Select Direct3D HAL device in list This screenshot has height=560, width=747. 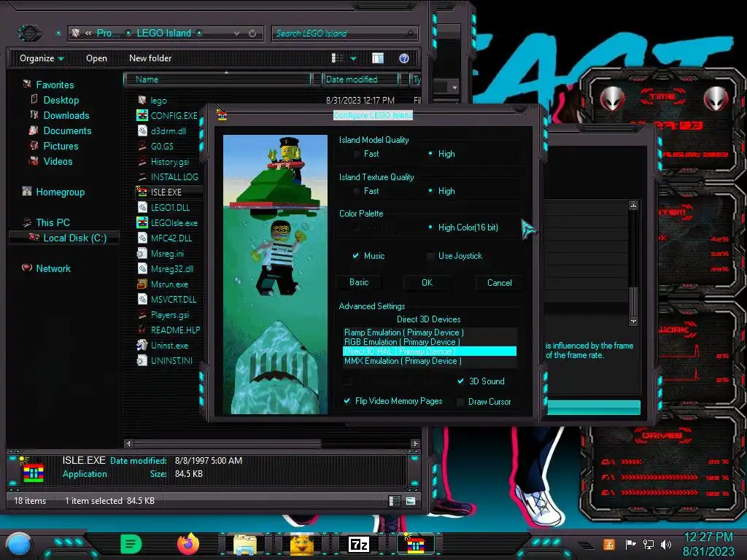pyautogui.click(x=430, y=351)
